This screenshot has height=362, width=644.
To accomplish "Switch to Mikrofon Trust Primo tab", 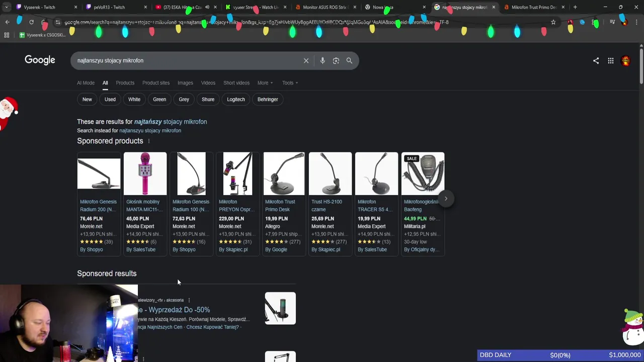I will (533, 7).
